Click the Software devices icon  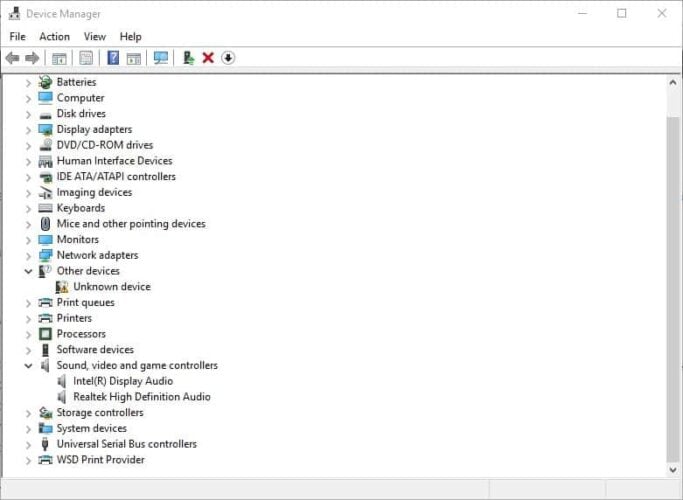coord(45,350)
